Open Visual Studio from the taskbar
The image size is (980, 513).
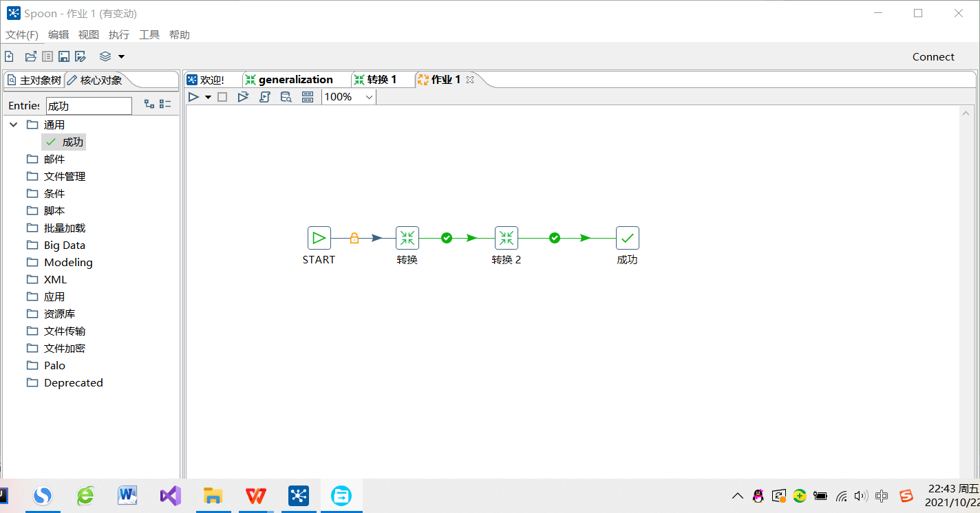pyautogui.click(x=171, y=495)
